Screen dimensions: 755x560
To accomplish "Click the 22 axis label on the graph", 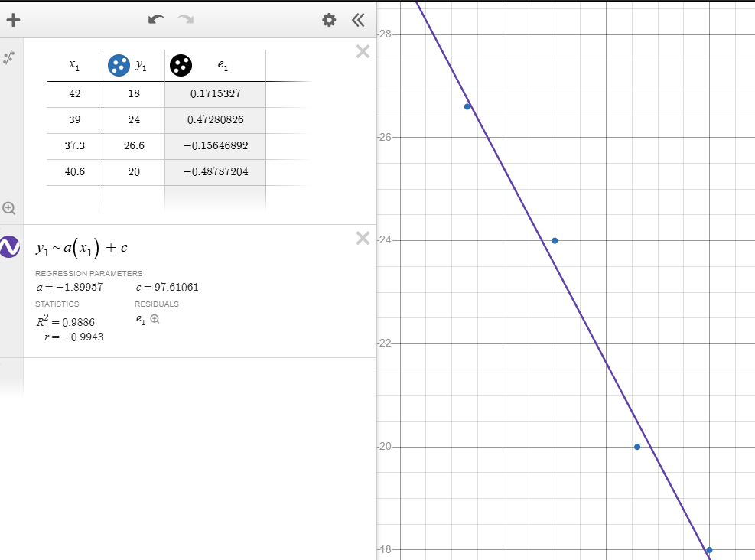I will (385, 343).
